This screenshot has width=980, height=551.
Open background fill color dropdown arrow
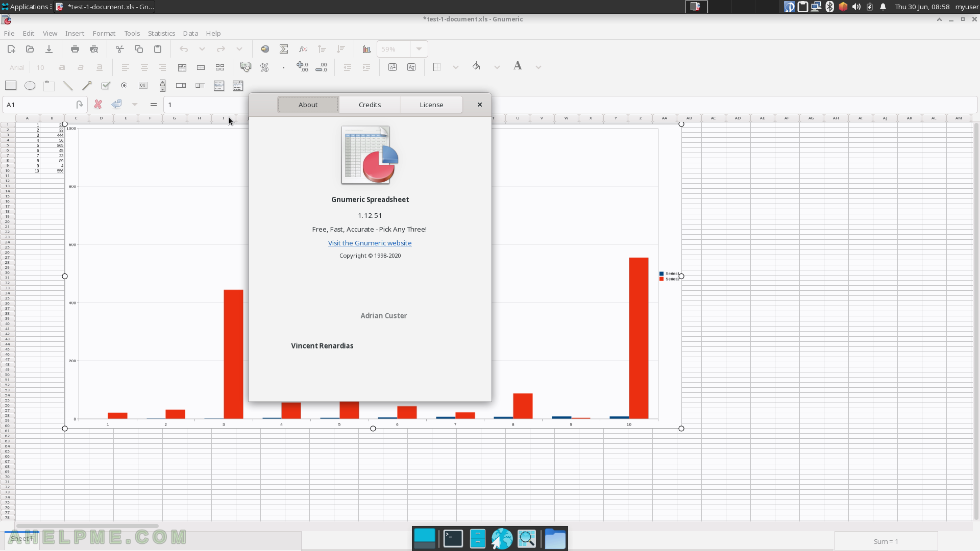[497, 67]
